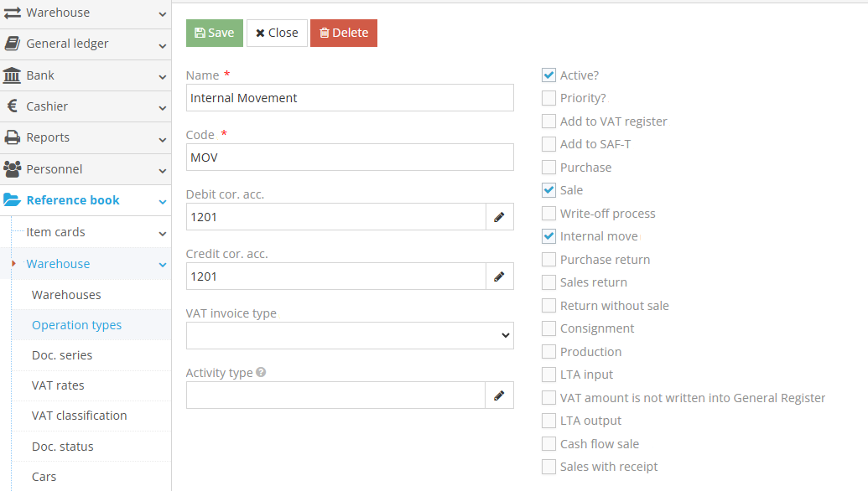The height and width of the screenshot is (491, 868).
Task: Click the Reports printer icon in sidebar
Action: pyautogui.click(x=13, y=137)
